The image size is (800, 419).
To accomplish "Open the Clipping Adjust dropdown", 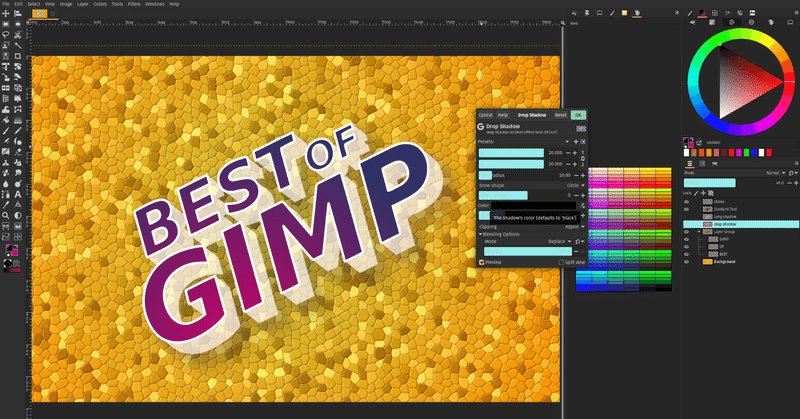I will click(x=575, y=227).
